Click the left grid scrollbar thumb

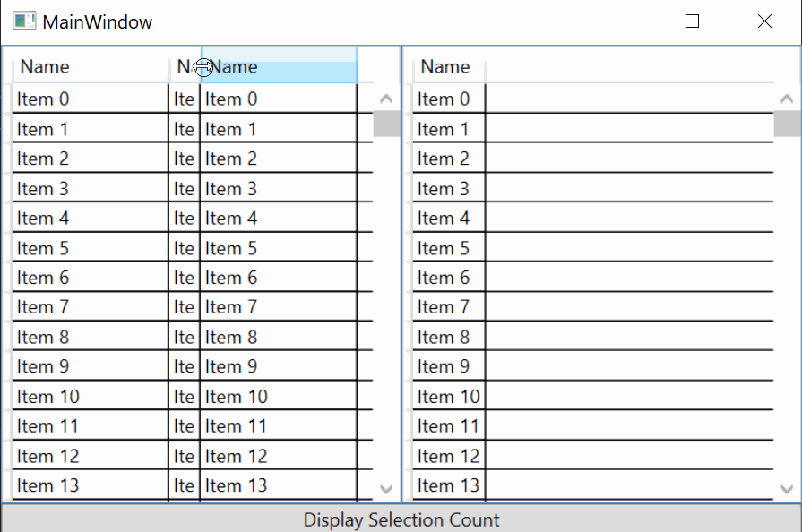386,124
